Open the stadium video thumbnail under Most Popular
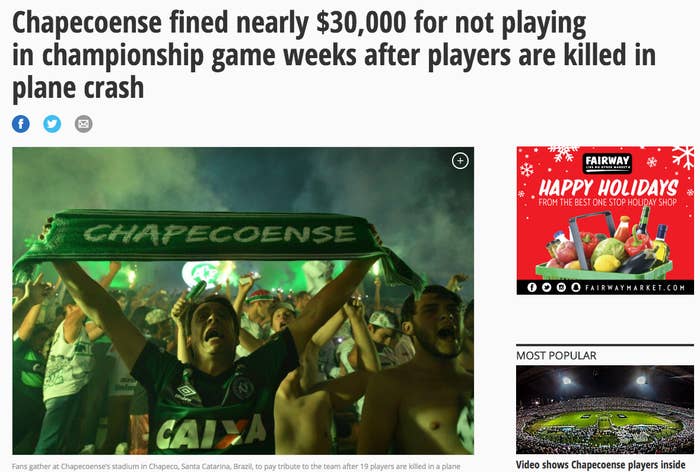The height and width of the screenshot is (472, 700). click(605, 409)
